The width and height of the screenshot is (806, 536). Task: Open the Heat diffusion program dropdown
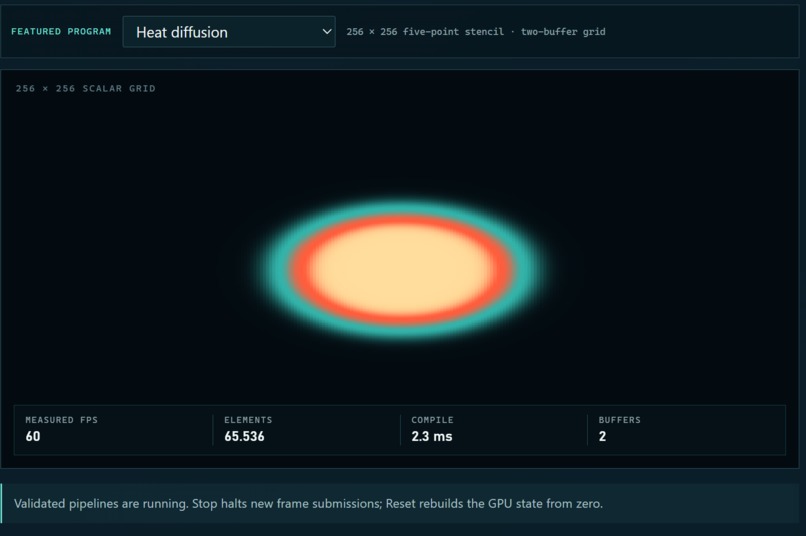[229, 32]
